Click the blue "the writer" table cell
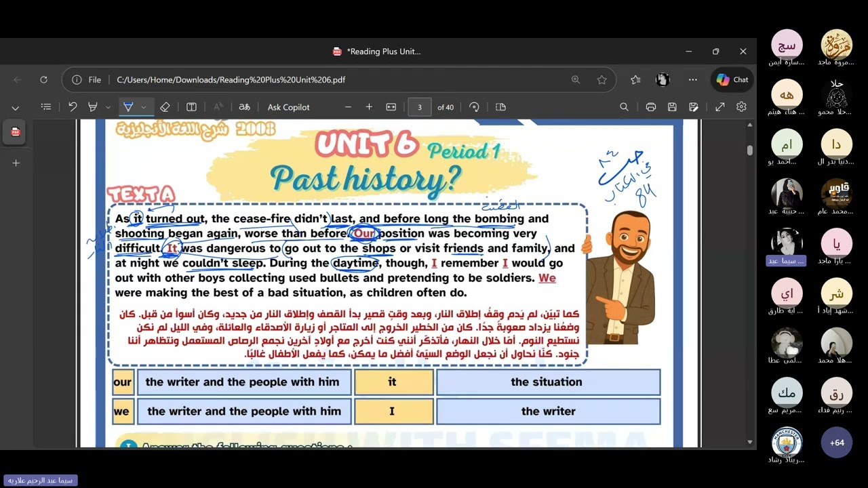This screenshot has height=488, width=868. [548, 411]
